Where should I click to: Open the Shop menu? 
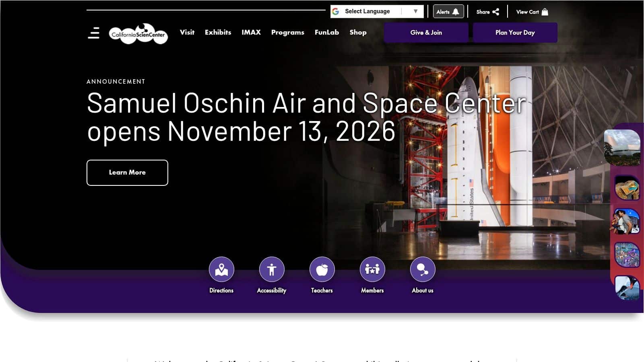coord(358,33)
